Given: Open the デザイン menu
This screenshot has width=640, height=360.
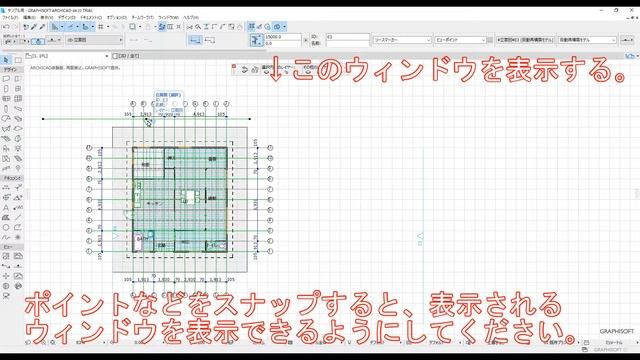Looking at the screenshot, I should [x=67, y=18].
